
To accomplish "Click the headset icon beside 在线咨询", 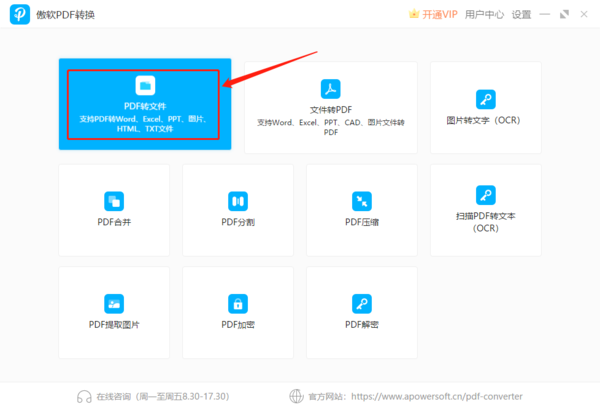I will point(84,395).
